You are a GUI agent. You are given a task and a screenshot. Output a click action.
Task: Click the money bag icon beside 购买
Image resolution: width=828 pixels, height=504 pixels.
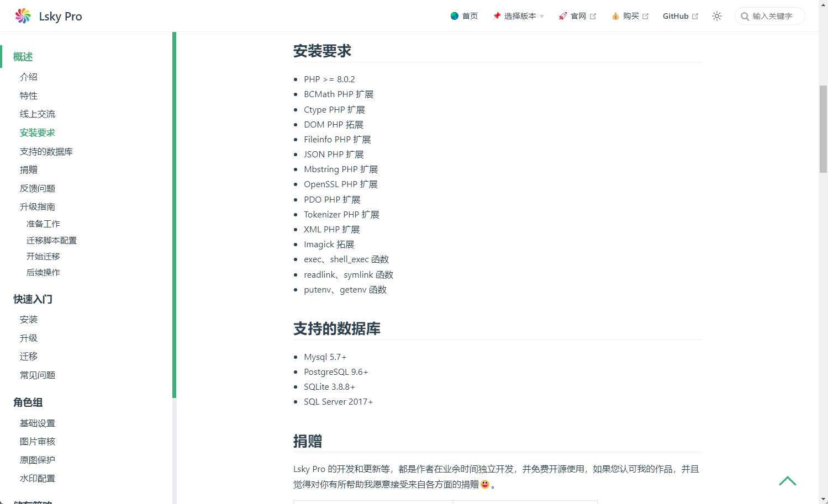[x=615, y=16]
